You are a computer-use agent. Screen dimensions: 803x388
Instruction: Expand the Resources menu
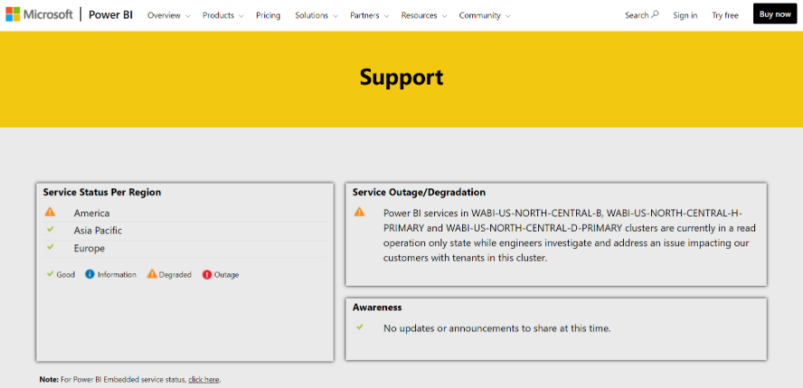pyautogui.click(x=424, y=15)
